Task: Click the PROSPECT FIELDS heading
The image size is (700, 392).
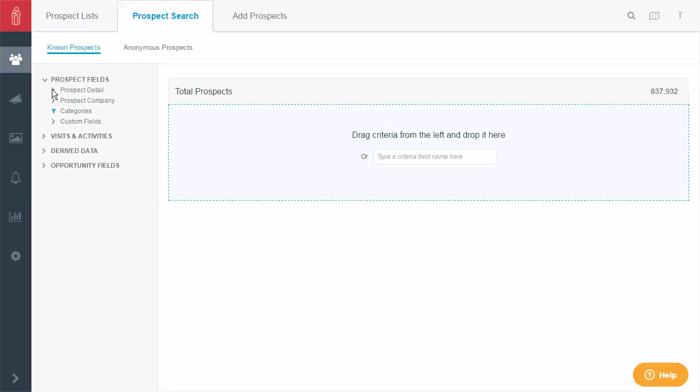Action: point(80,79)
